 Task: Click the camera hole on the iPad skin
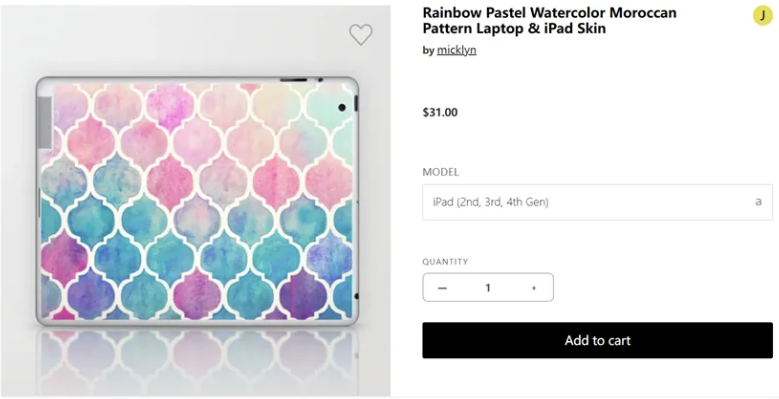342,107
